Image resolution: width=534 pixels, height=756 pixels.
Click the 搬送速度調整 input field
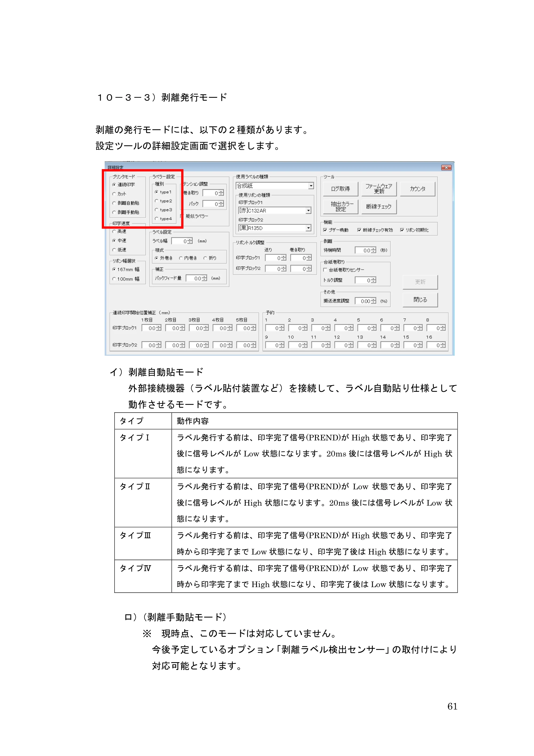click(366, 301)
